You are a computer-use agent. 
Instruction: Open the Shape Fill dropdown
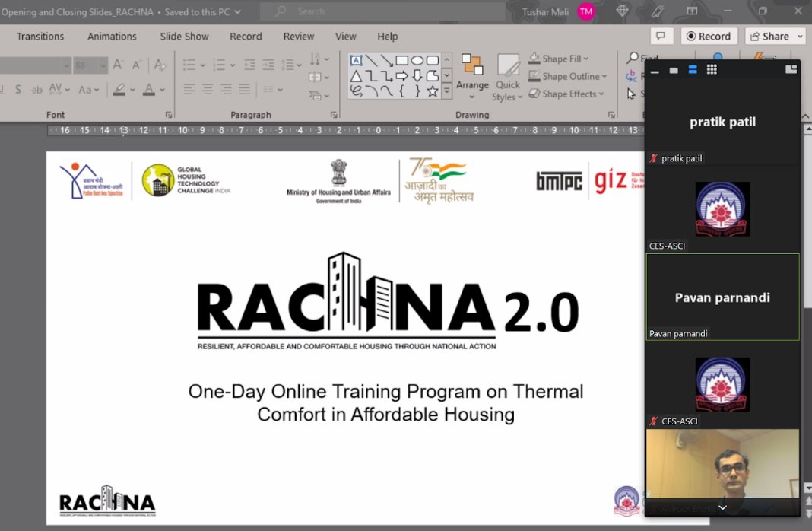click(559, 59)
